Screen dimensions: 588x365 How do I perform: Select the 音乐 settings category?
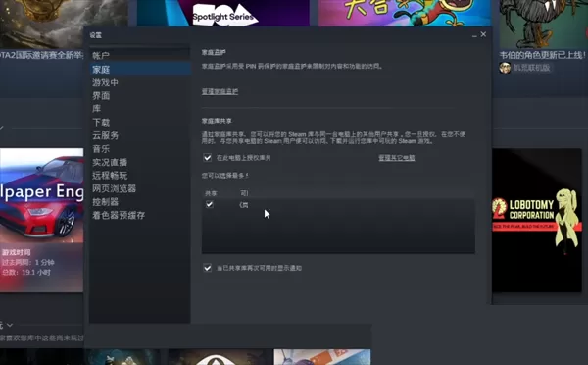(139, 149)
